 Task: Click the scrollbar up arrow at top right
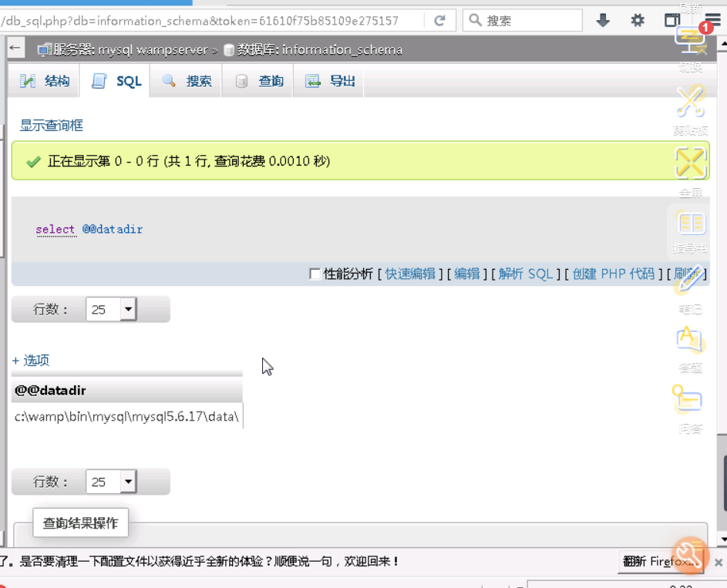tap(723, 44)
